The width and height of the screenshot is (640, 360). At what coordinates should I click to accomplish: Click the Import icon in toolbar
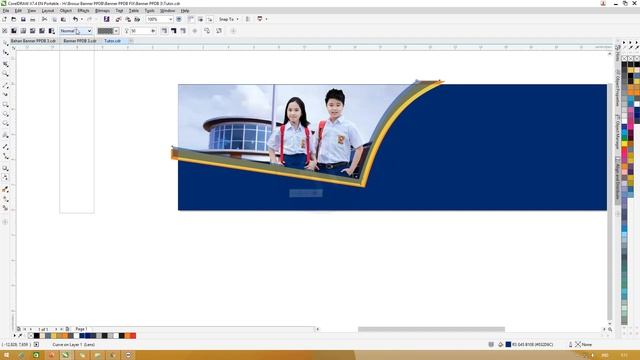click(118, 19)
